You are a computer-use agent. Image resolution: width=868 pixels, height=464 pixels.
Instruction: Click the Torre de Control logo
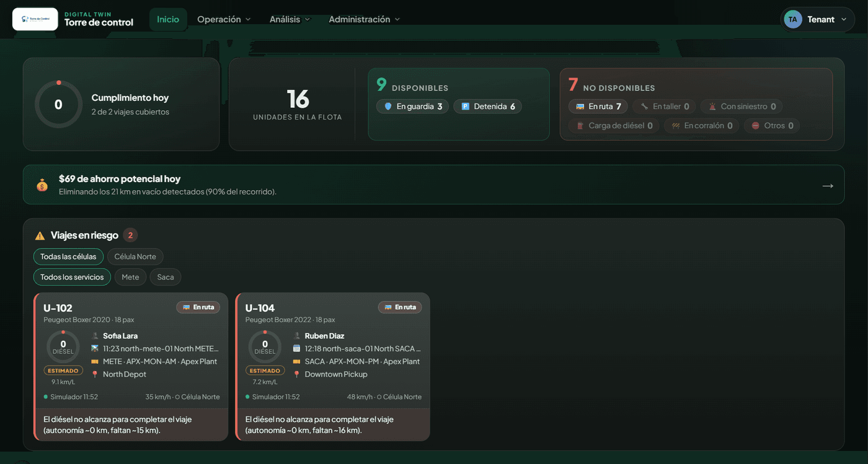click(35, 19)
